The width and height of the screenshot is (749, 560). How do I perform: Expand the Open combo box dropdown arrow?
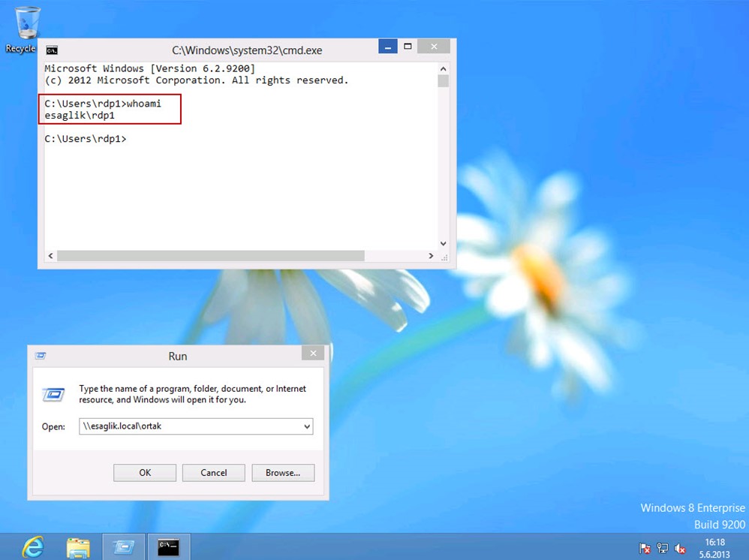point(307,426)
